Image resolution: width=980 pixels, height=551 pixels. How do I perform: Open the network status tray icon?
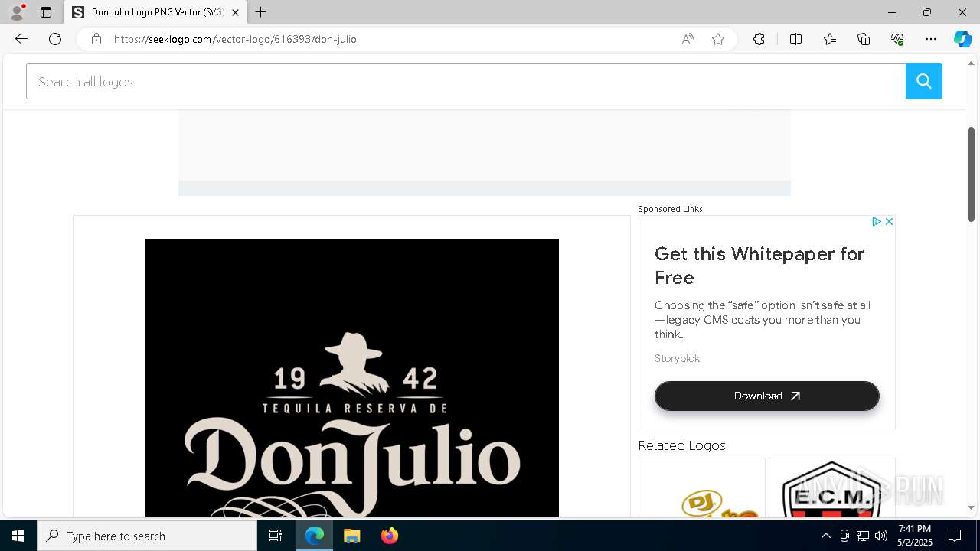[x=863, y=536]
